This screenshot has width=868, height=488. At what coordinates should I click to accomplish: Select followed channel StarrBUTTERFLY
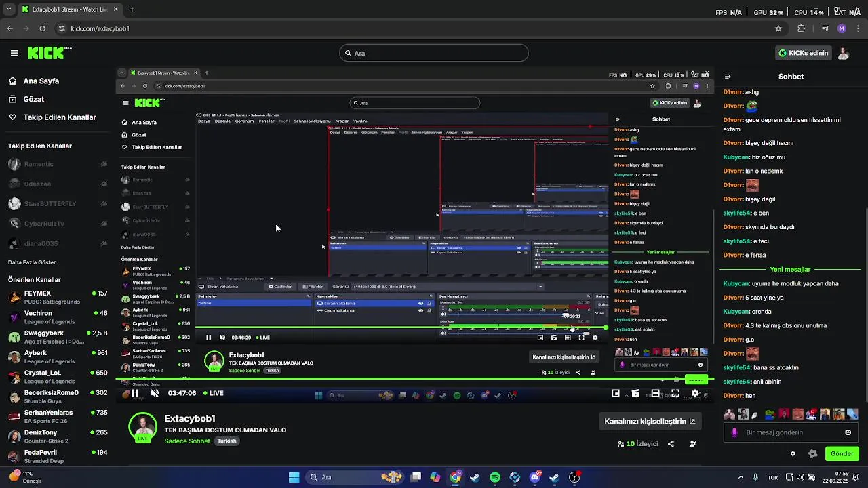point(57,203)
